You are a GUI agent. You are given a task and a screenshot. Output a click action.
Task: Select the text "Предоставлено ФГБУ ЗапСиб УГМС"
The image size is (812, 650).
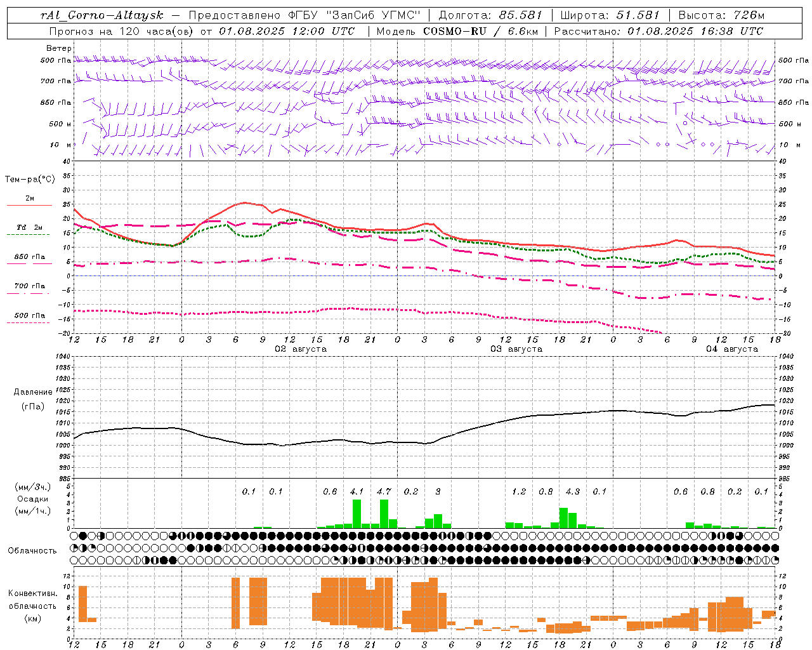(x=304, y=15)
